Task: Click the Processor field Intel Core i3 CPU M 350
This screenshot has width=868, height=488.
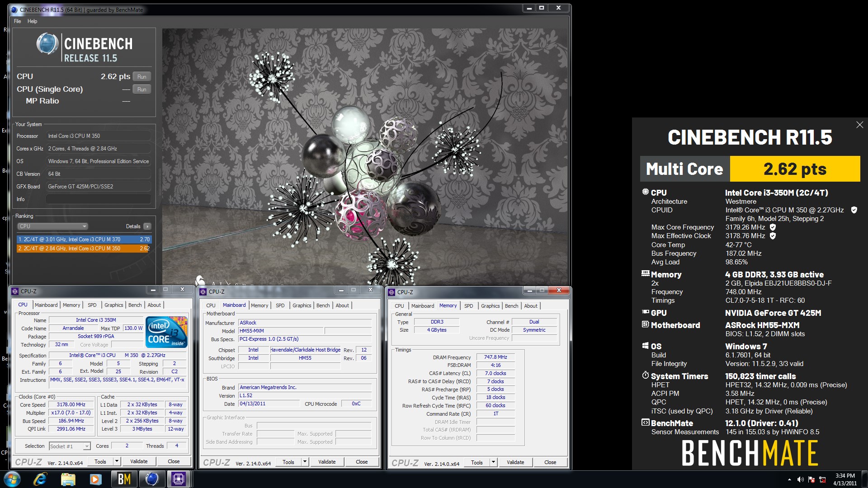Action: point(99,136)
